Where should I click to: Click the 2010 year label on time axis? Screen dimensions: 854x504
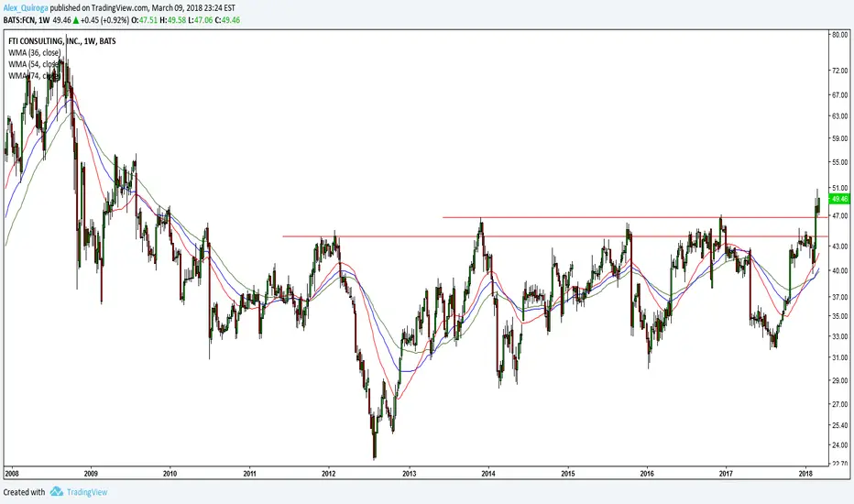click(x=170, y=474)
